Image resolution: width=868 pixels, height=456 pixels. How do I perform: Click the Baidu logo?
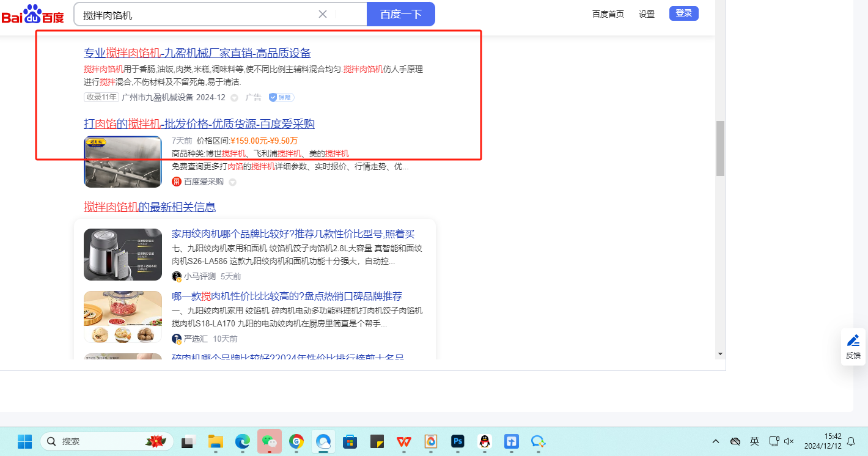[x=32, y=14]
